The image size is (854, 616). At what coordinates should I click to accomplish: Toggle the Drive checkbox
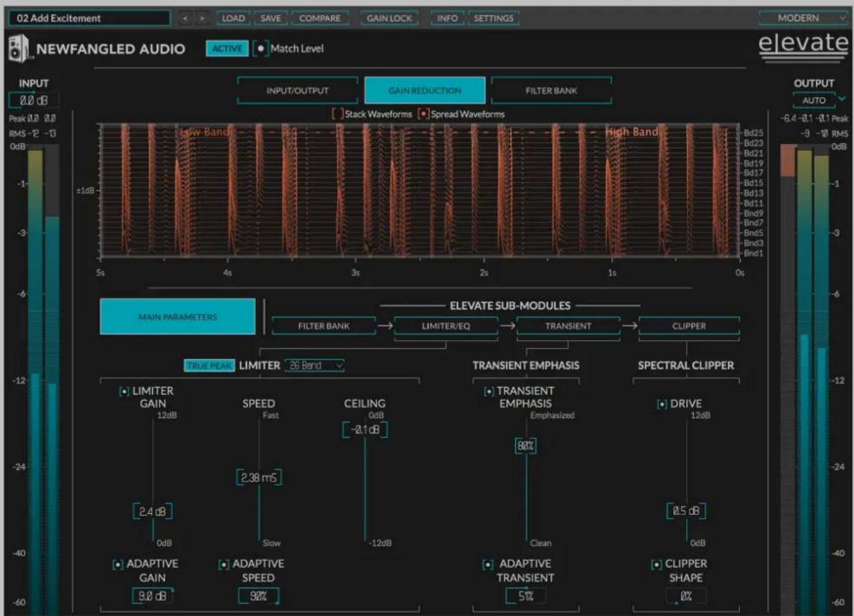(662, 404)
